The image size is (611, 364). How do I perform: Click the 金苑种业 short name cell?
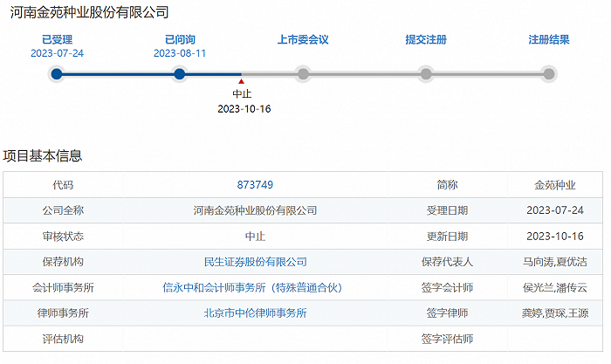[x=555, y=185]
